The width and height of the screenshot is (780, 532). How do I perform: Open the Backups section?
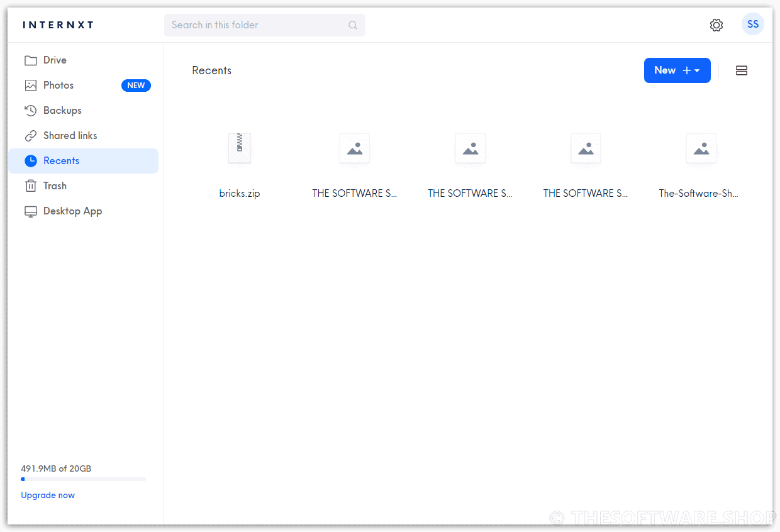coord(83,111)
